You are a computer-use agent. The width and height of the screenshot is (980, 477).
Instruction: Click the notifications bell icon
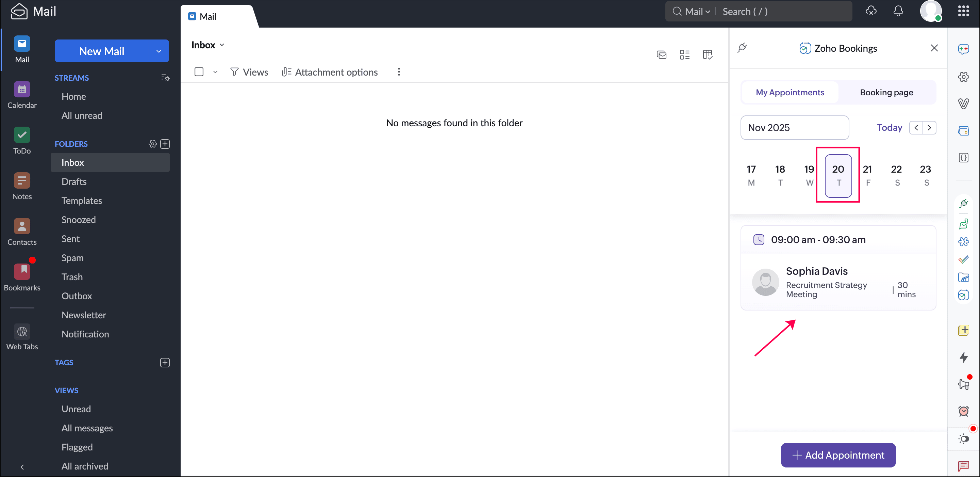[x=898, y=12]
